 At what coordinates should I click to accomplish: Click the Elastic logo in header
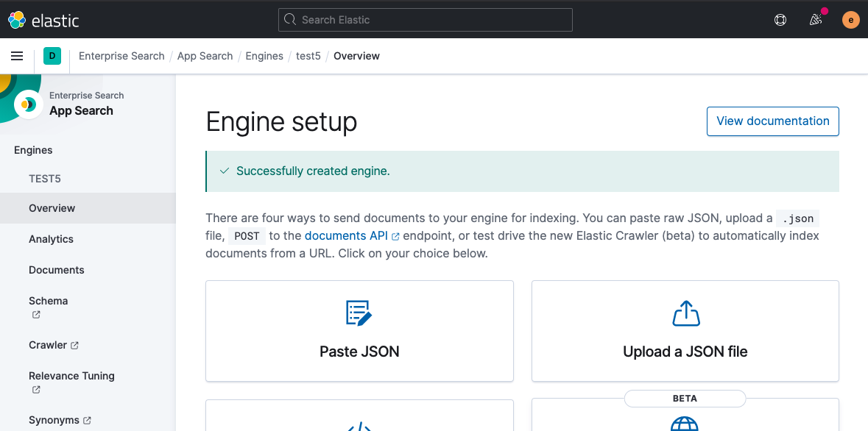[43, 20]
